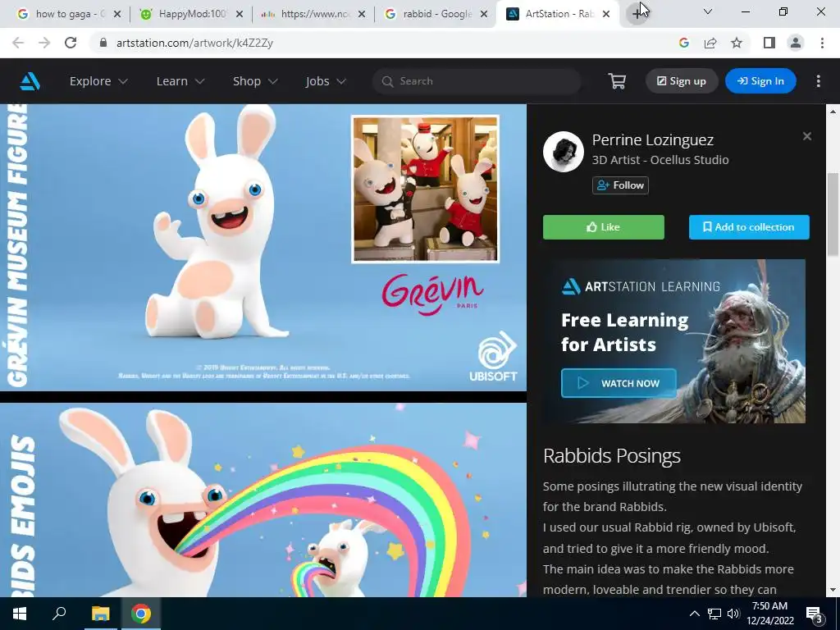Open the Chrome profile avatar
Screen dimensions: 840x630
(796, 43)
